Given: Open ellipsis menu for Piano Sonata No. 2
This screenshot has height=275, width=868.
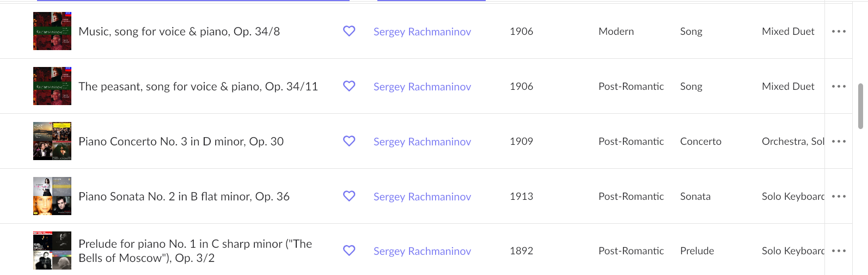Looking at the screenshot, I should coord(839,197).
